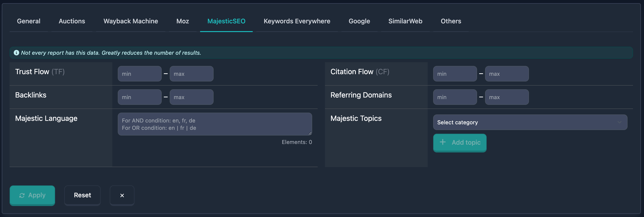The height and width of the screenshot is (217, 644).
Task: Open the Wayback Machine tab
Action: [x=131, y=21]
